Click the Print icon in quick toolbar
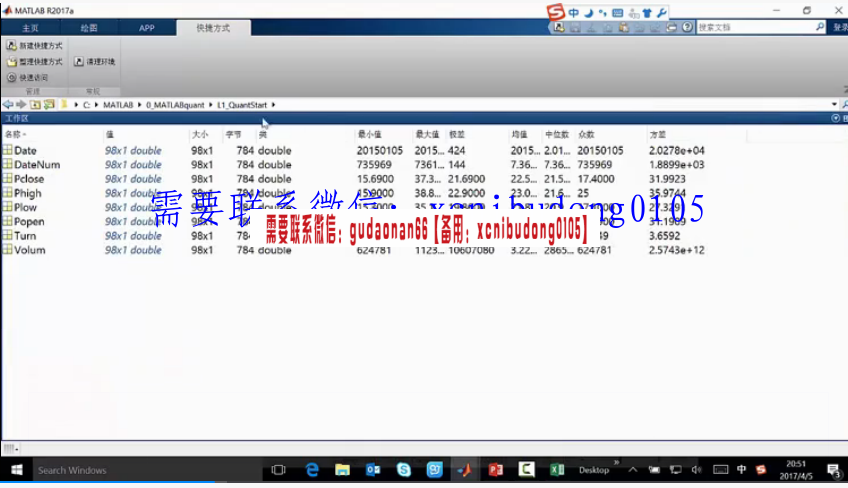The height and width of the screenshot is (488, 848). 671,27
